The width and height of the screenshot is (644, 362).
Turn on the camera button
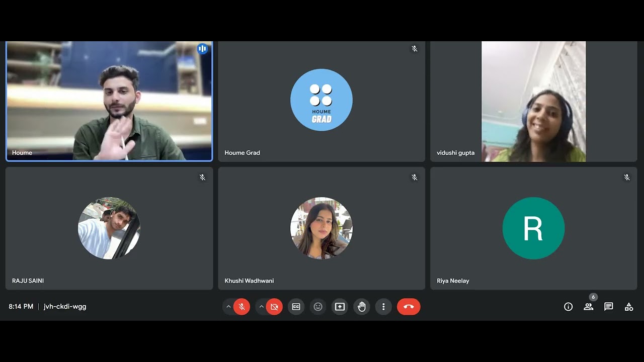[x=274, y=307]
